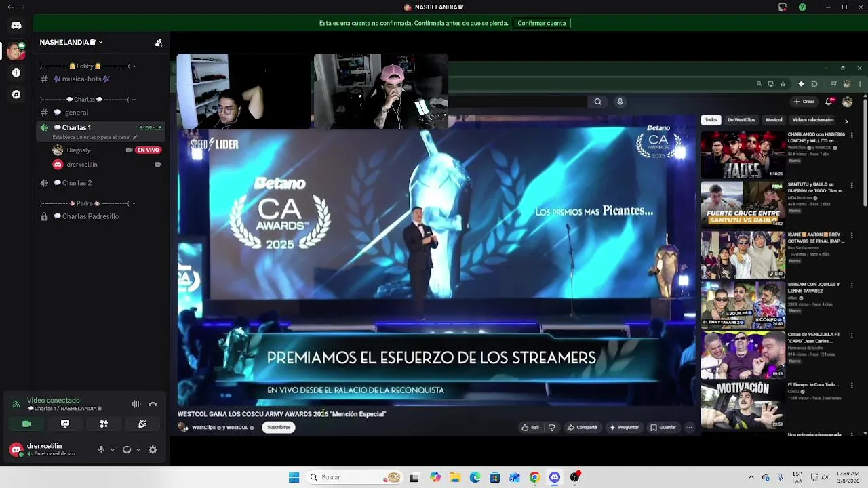The height and width of the screenshot is (488, 868).
Task: Click camera icon beside drerxcelilin in channel
Action: [x=158, y=165]
